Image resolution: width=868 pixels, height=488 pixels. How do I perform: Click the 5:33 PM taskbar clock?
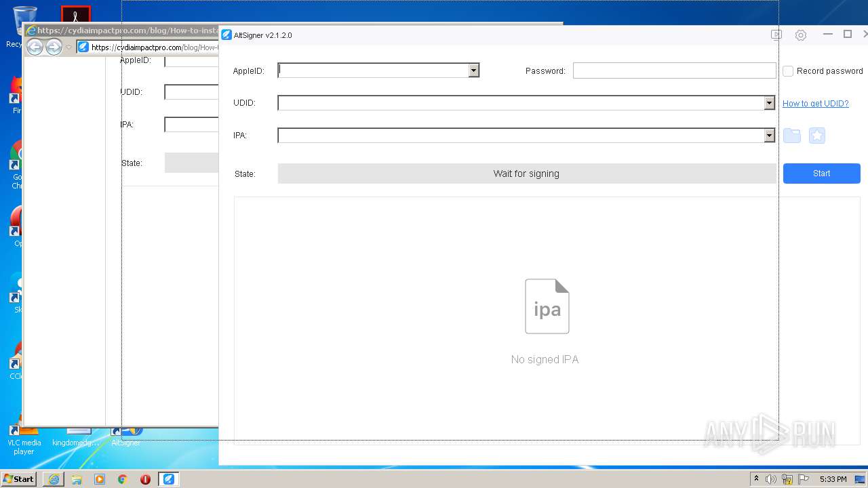(833, 479)
